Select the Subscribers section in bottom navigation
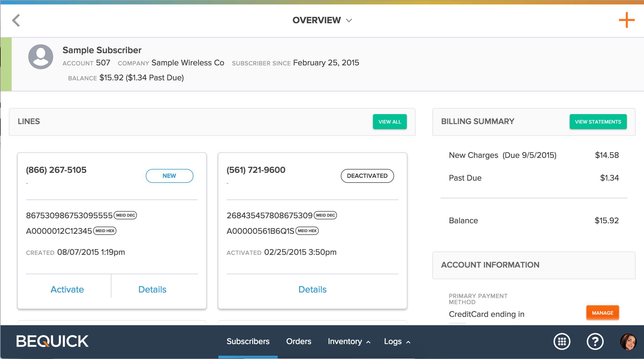The width and height of the screenshot is (644, 359). click(x=248, y=341)
